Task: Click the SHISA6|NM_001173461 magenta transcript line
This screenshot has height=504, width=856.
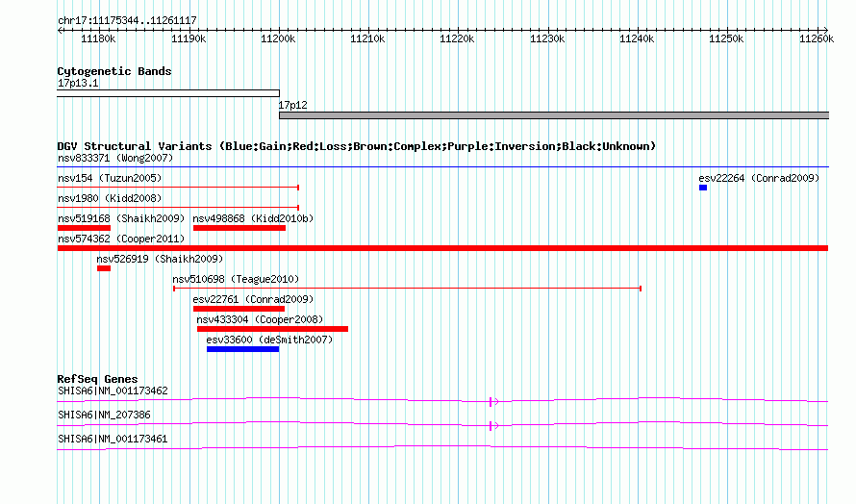Action: click(442, 448)
